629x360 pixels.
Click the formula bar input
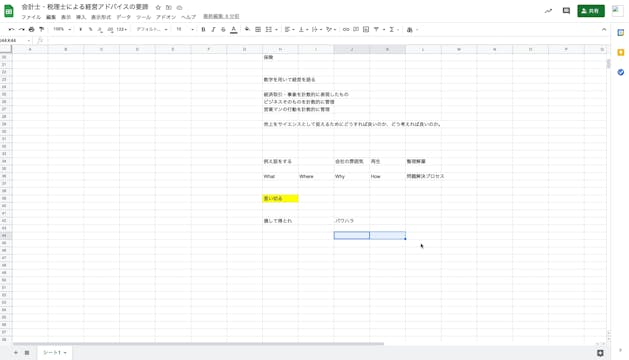[x=326, y=41]
